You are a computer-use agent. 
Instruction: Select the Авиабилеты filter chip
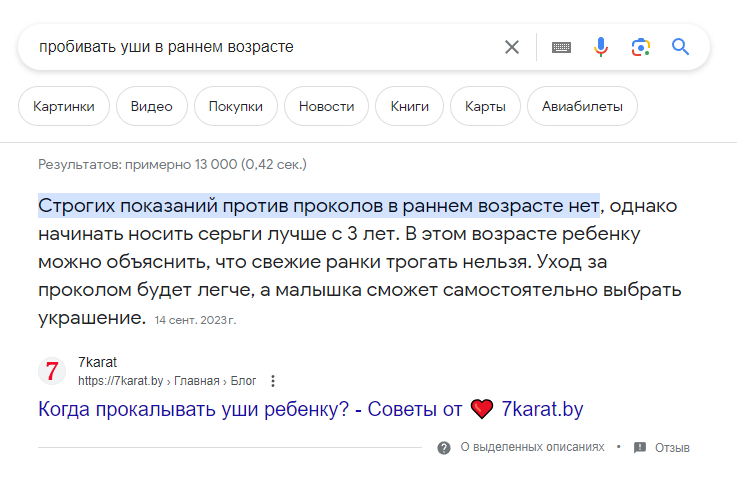(582, 106)
